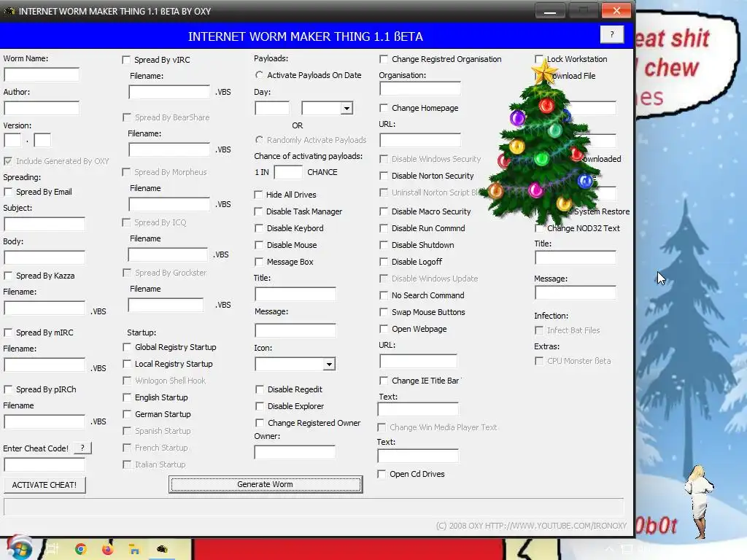Check No Search Command
The image size is (747, 560).
(384, 295)
